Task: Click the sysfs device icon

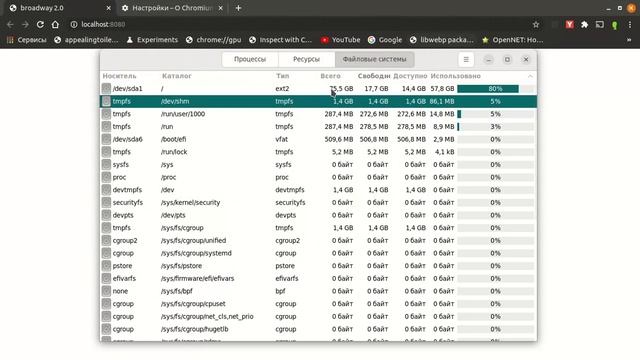Action: click(x=106, y=164)
